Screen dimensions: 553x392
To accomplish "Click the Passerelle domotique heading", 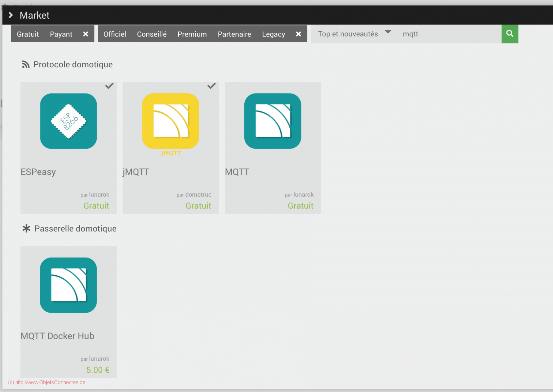I will coord(75,228).
